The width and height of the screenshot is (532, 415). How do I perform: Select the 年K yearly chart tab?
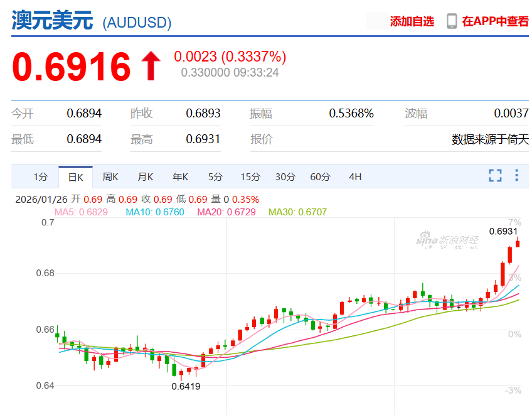pos(181,177)
